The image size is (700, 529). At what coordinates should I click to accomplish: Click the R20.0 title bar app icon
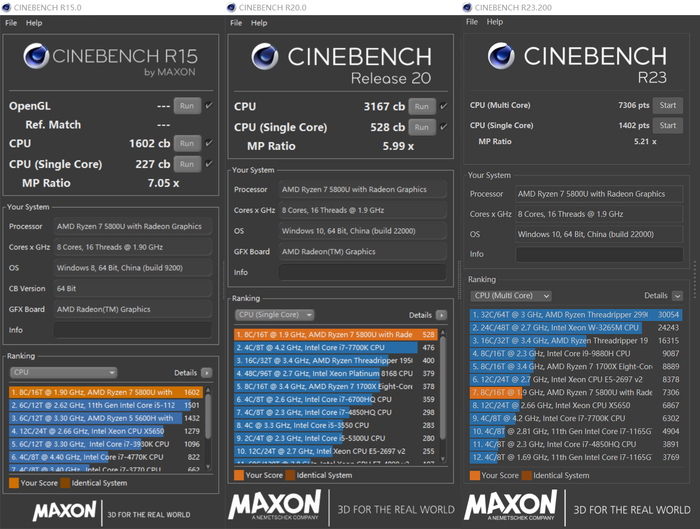click(x=236, y=7)
